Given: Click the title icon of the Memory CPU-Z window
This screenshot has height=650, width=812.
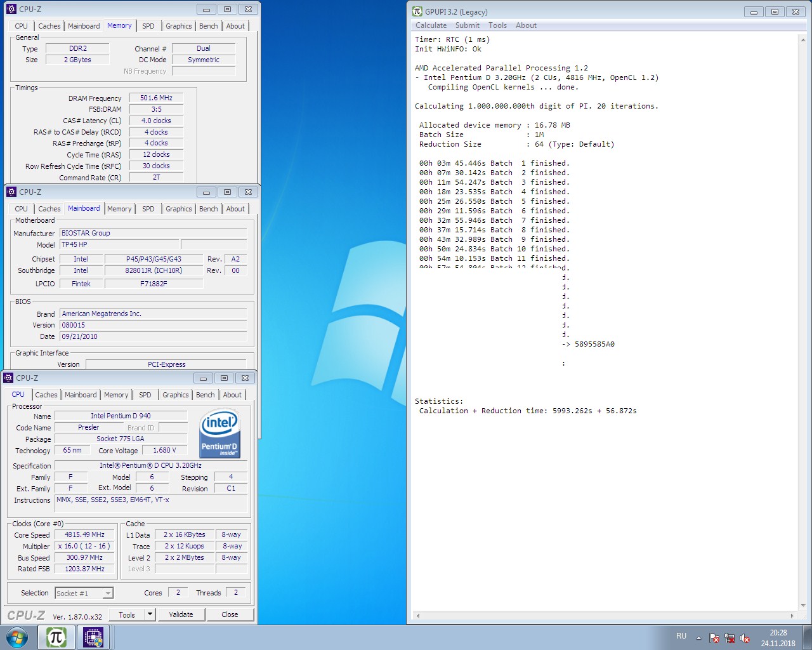Looking at the screenshot, I should coord(11,9).
